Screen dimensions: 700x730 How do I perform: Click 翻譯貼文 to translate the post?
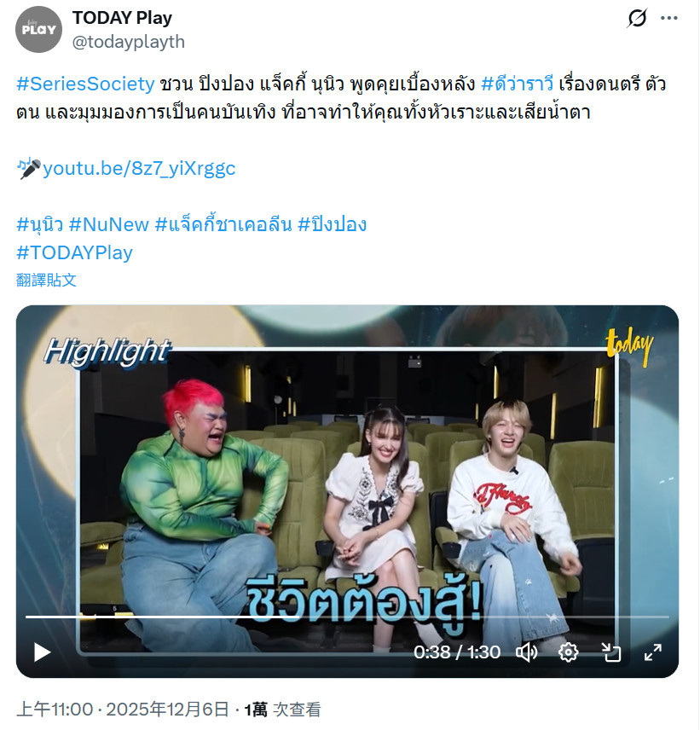coord(46,280)
